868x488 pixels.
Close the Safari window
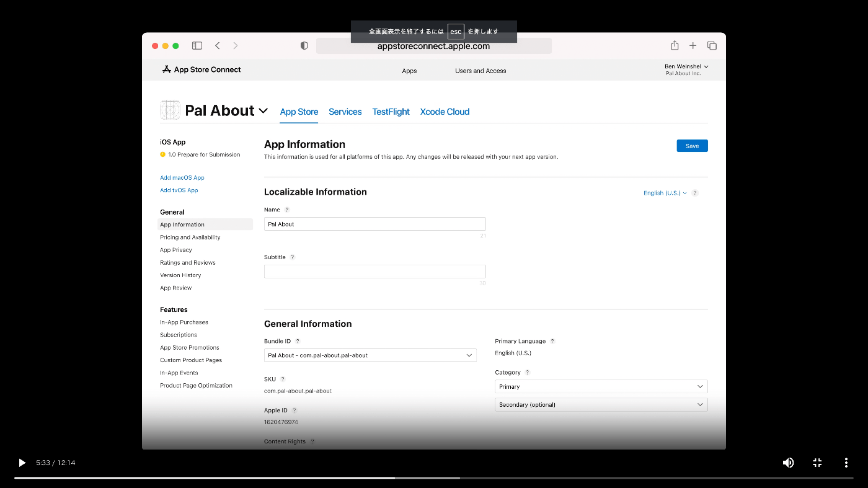pyautogui.click(x=155, y=46)
